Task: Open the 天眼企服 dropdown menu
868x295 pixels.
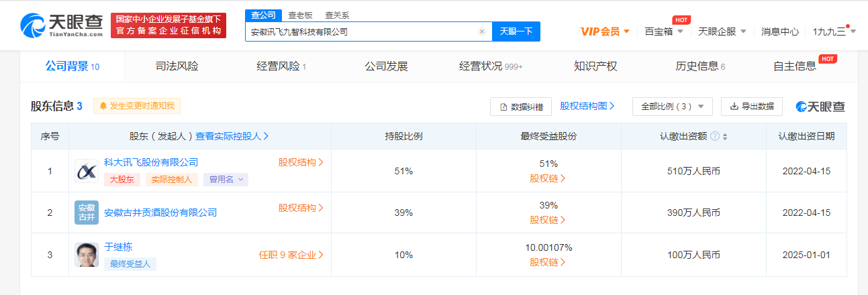Action: [722, 32]
